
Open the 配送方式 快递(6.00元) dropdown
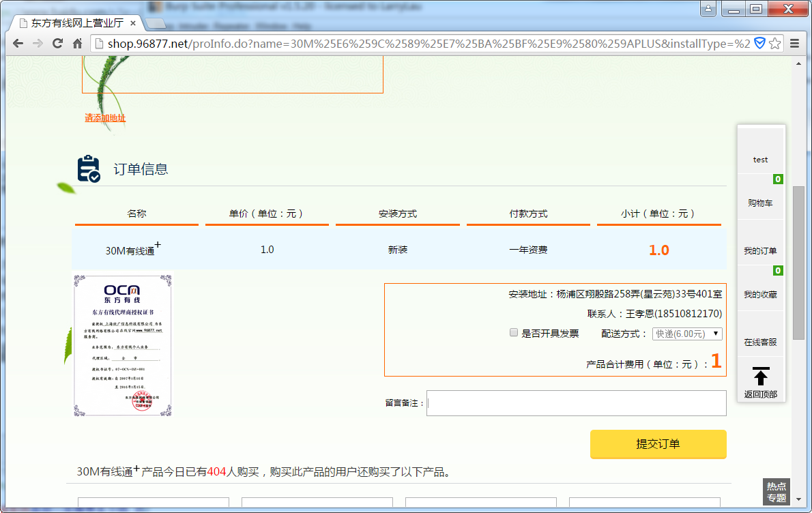coord(686,334)
